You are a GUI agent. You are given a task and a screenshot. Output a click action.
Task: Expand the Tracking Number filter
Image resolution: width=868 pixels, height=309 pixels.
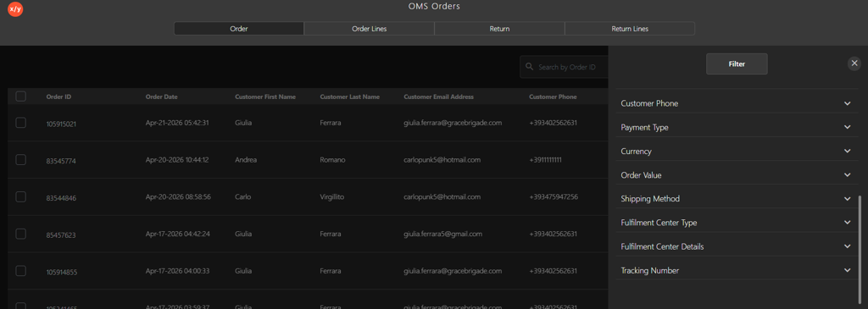click(737, 270)
